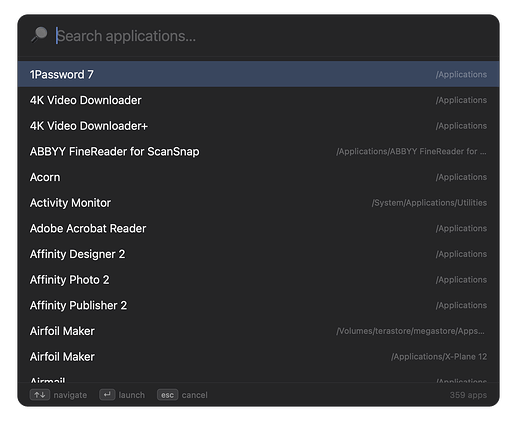Select Adobe Acrobat Reader
The width and height of the screenshot is (517, 426).
[258, 228]
